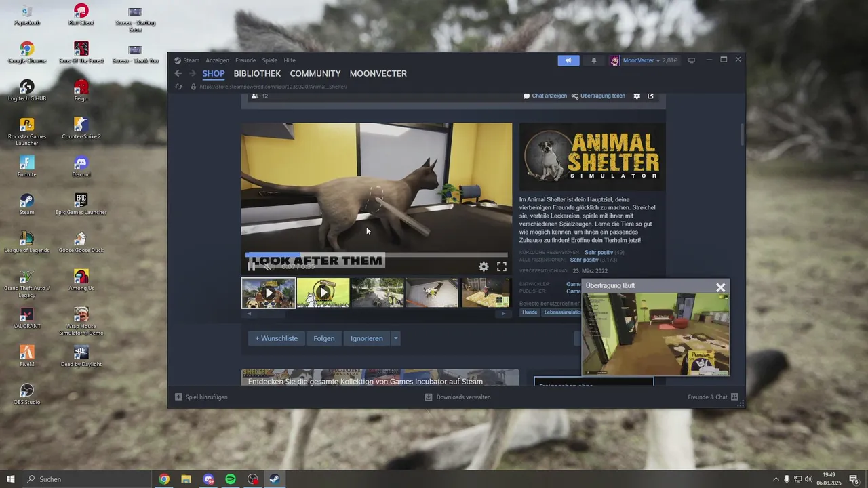Open the Games Incubator collection banner

tap(380, 378)
